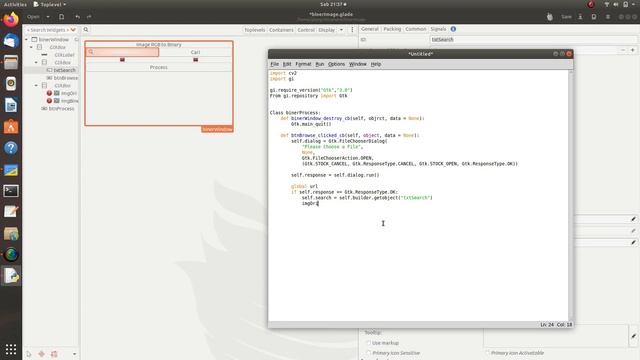Open Thunderbird mail from the dock
The image size is (640, 360).
[x=11, y=41]
